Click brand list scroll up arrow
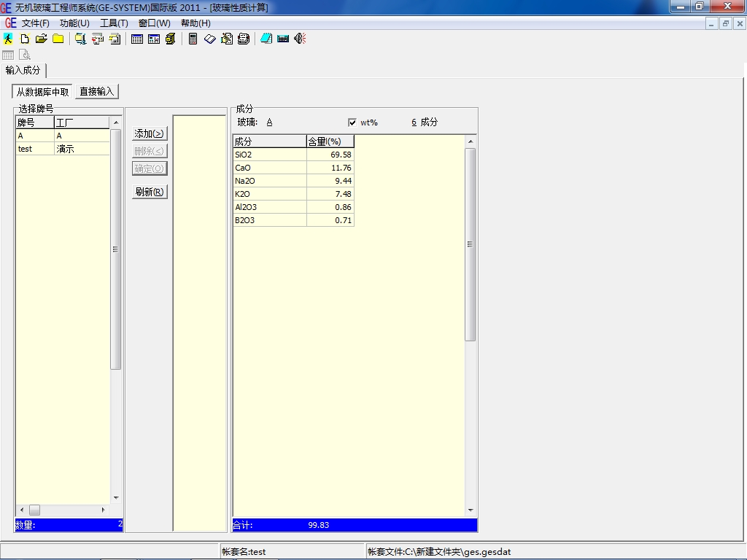This screenshot has height=560, width=747. tap(116, 122)
